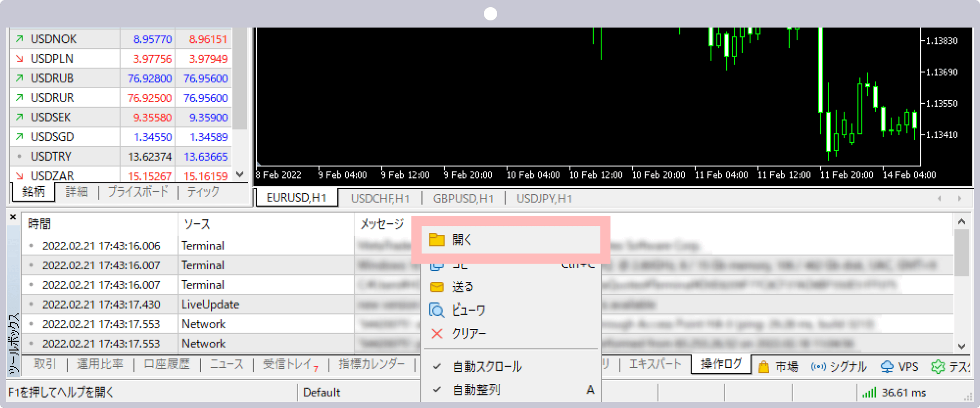Click the USDTRY dot icon

pyautogui.click(x=19, y=157)
